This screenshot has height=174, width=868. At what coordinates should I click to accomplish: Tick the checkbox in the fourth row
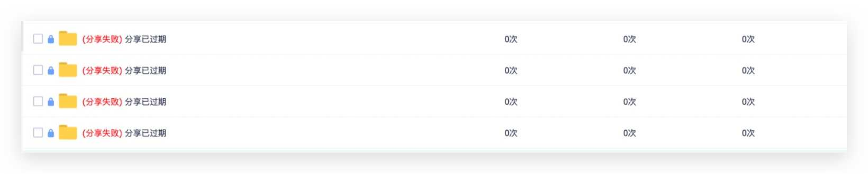click(x=38, y=132)
